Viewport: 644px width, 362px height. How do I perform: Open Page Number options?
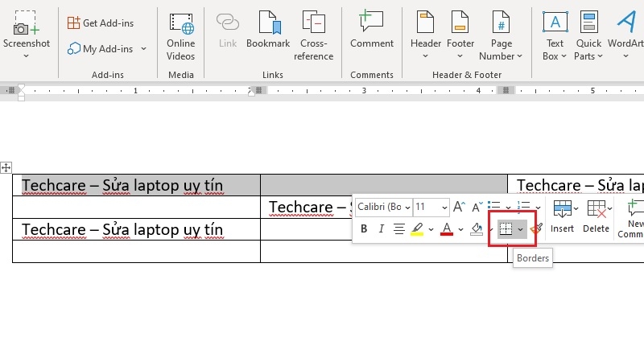point(501,36)
